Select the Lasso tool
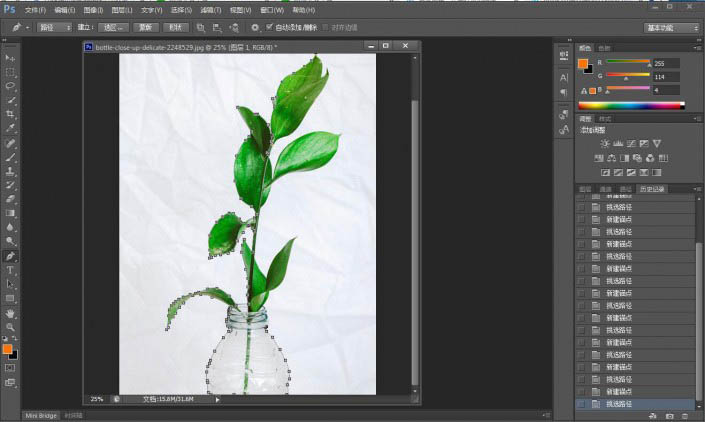Viewport: 705px width, 422px height. point(11,86)
